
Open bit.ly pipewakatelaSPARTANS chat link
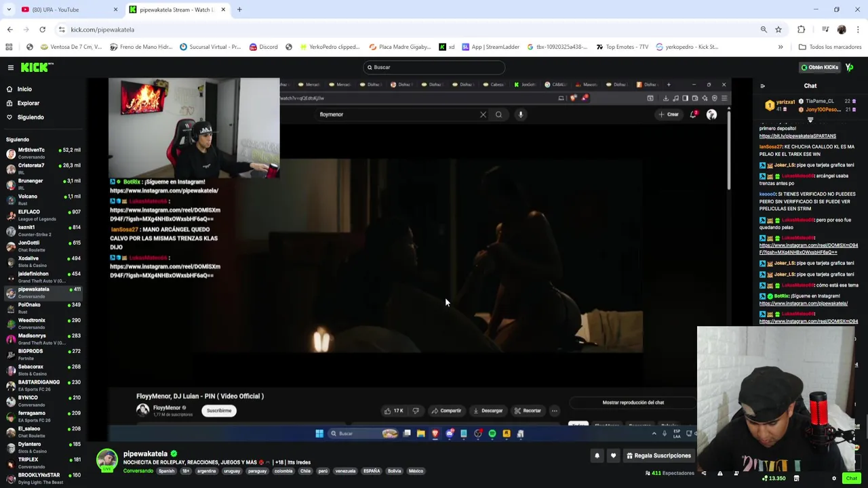[797, 136]
